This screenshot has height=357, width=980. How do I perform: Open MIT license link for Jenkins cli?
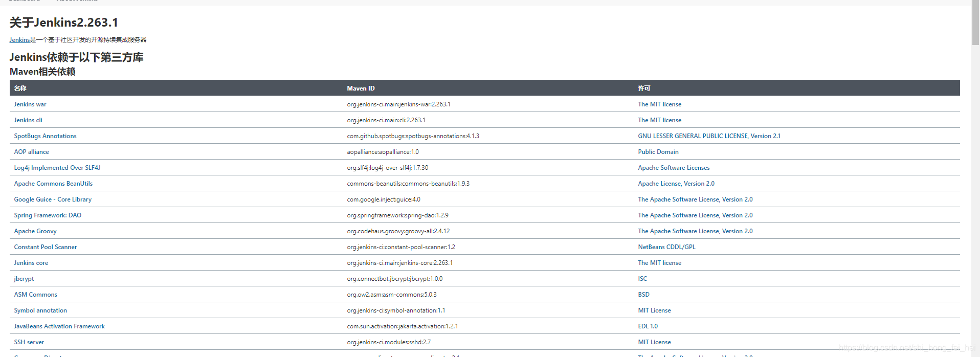[660, 120]
